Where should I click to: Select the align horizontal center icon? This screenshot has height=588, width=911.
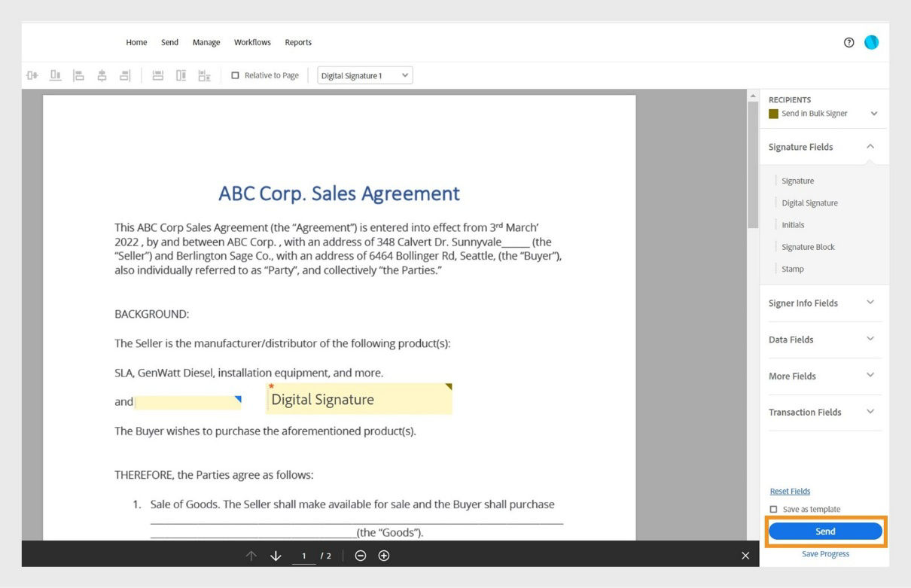tap(102, 75)
